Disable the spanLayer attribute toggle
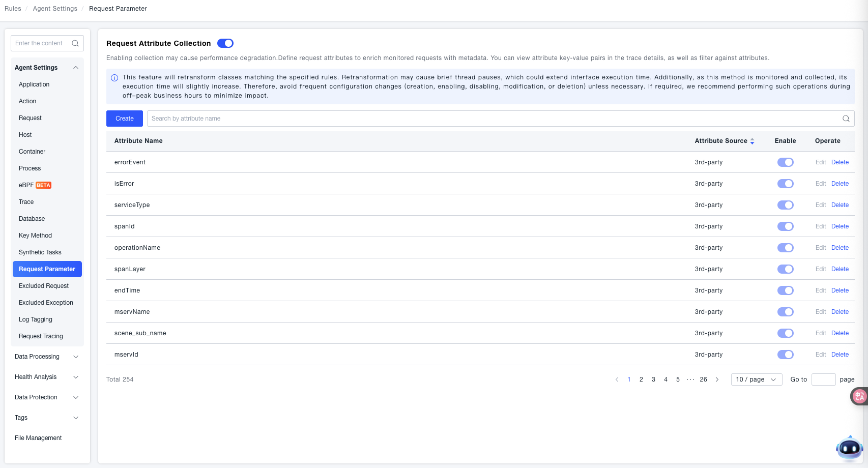 click(x=785, y=269)
